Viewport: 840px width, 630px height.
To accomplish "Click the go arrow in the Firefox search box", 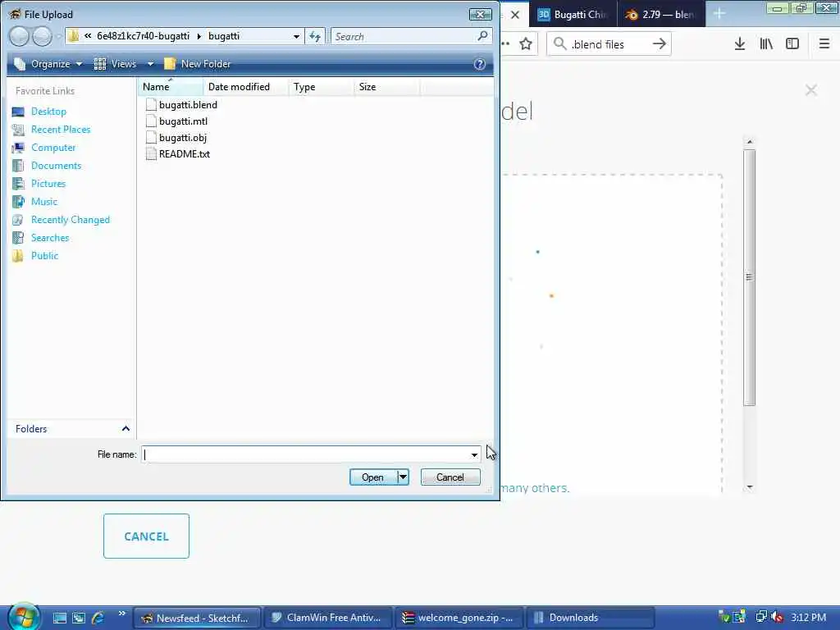I will point(660,44).
